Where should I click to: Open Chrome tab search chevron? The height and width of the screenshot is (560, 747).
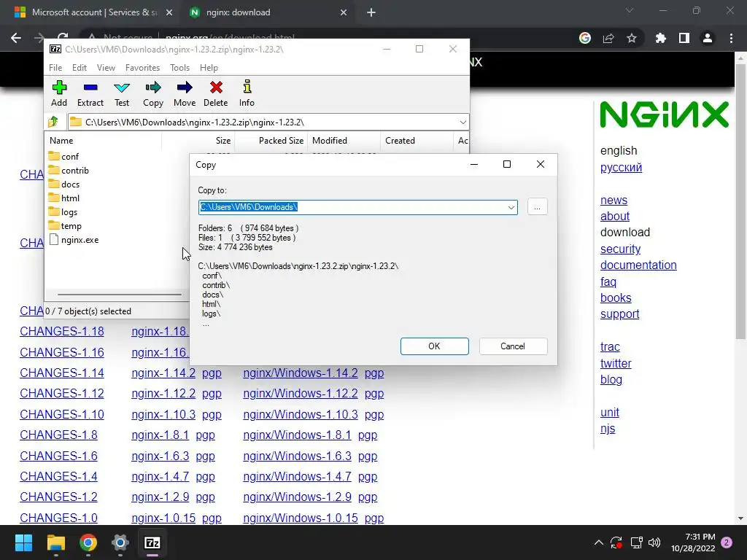click(x=630, y=10)
